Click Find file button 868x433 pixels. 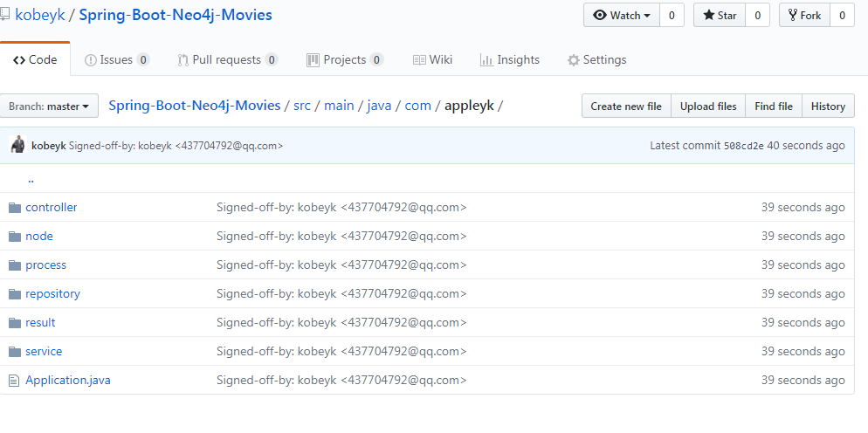point(774,106)
